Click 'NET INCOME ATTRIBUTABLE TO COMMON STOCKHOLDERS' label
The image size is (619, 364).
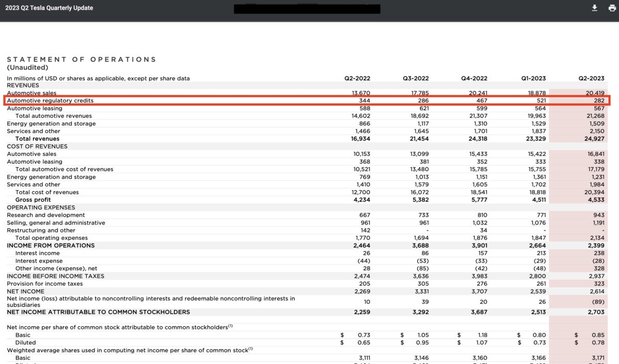(x=98, y=312)
